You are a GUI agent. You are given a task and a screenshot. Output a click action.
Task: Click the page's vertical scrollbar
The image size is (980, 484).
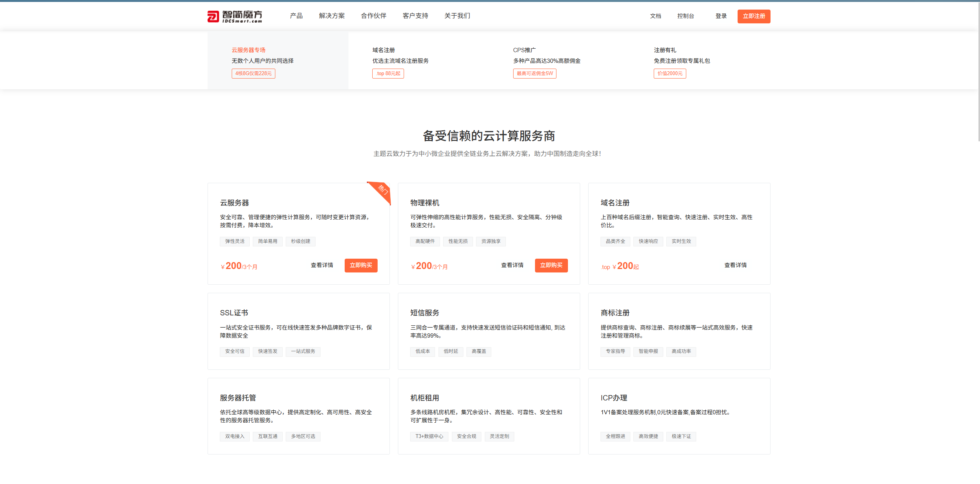(x=979, y=73)
